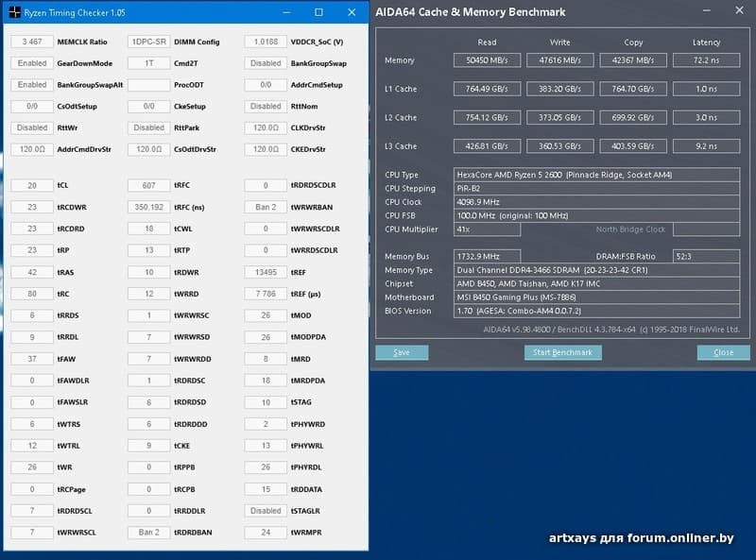This screenshot has width=756, height=560.
Task: Close AIDA64 benchmark via title bar X
Action: point(736,12)
